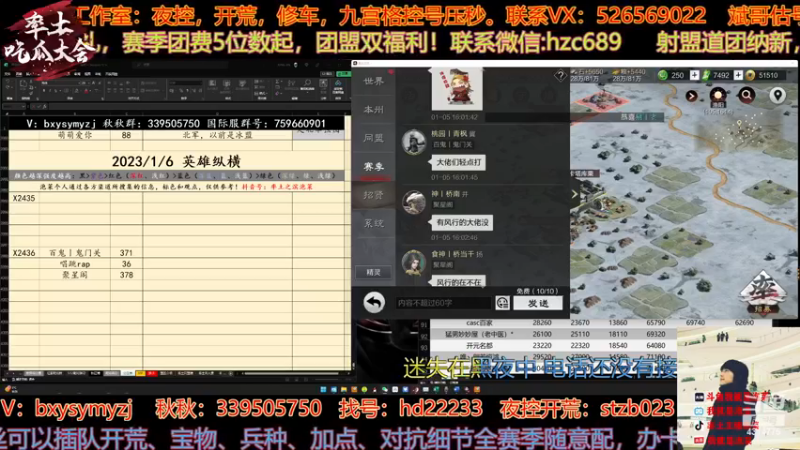Click the plus button beside the 250 resource

pos(694,75)
